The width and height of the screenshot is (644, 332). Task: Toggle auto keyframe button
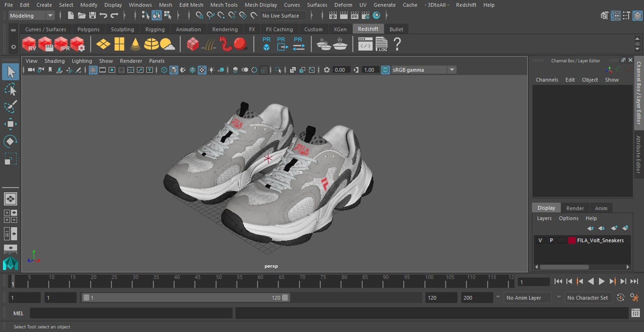point(621,297)
